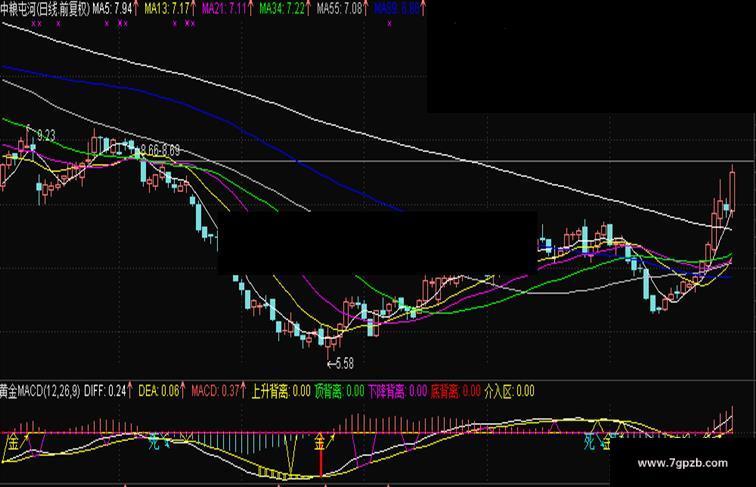This screenshot has width=756, height=487.
Task: Click the 金 marker above the red MACD bar
Action: [320, 442]
